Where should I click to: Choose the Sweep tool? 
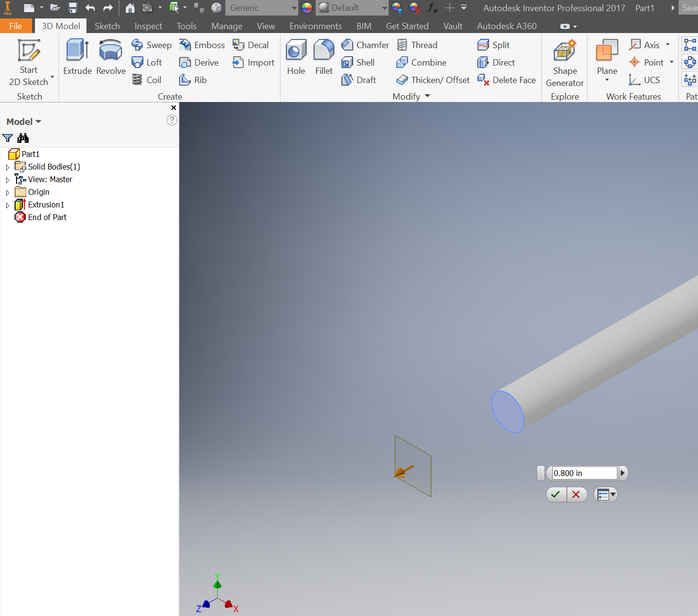pos(152,45)
